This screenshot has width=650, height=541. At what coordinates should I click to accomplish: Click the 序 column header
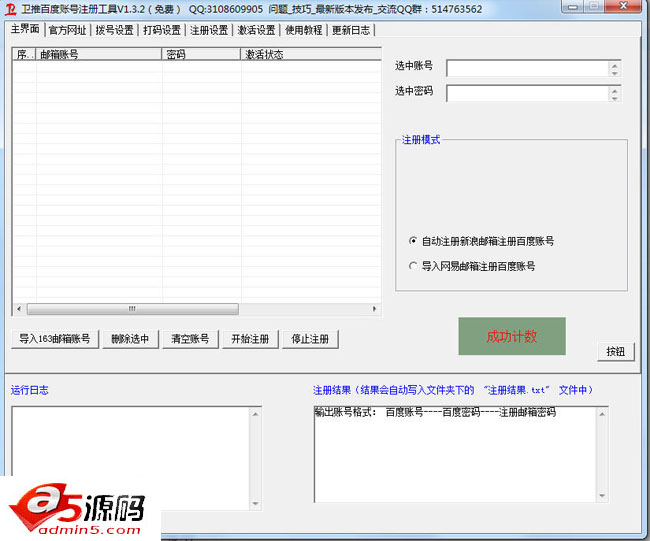(24, 54)
